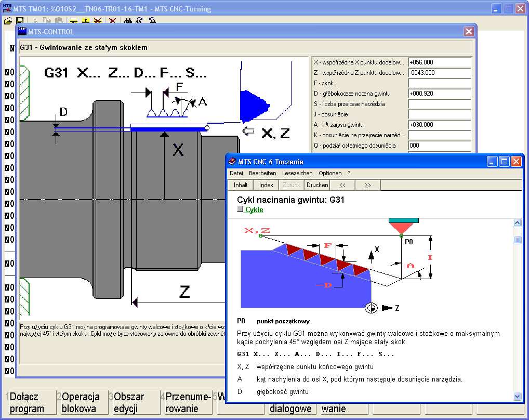The image size is (529, 420).
Task: Click A angle field with +030.000
Action: point(439,125)
